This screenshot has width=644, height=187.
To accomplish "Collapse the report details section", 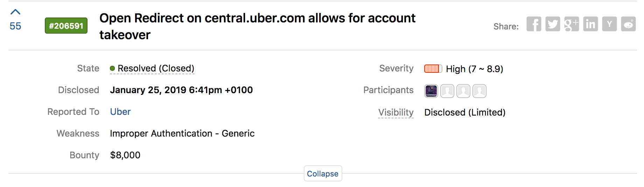I will (x=323, y=174).
